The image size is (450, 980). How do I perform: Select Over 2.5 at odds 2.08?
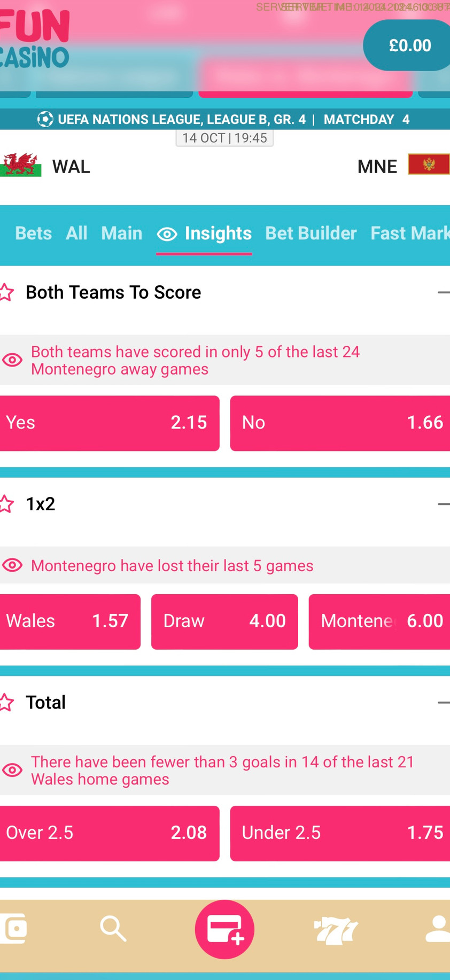(110, 833)
